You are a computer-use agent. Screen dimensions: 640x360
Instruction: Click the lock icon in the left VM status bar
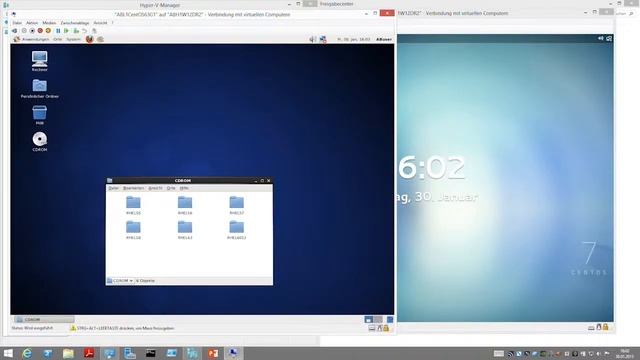tap(386, 328)
